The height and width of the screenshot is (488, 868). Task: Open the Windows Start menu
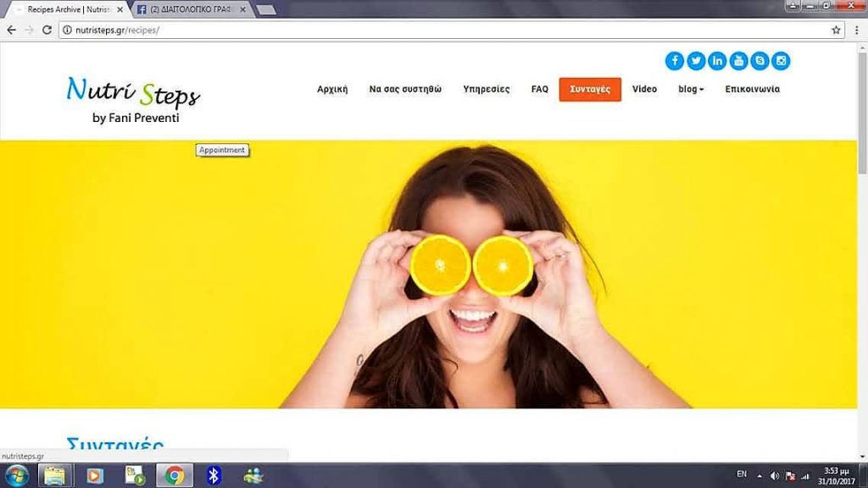[x=16, y=475]
